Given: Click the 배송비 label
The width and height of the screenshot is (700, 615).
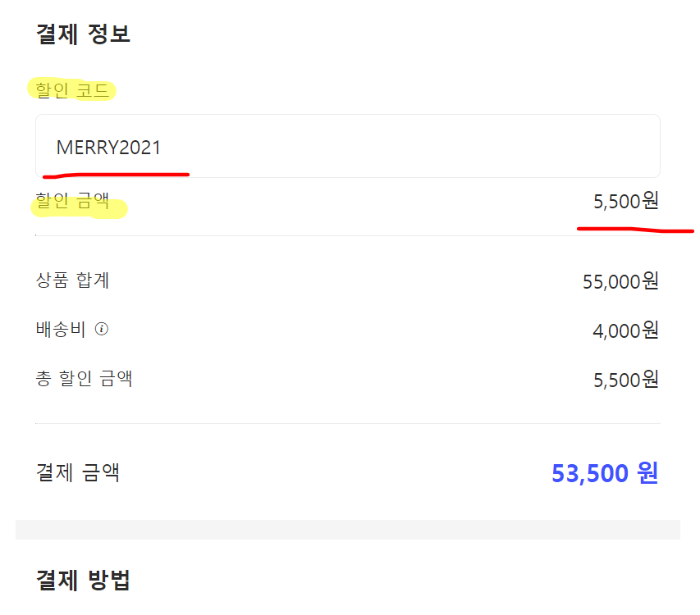Looking at the screenshot, I should pos(60,329).
